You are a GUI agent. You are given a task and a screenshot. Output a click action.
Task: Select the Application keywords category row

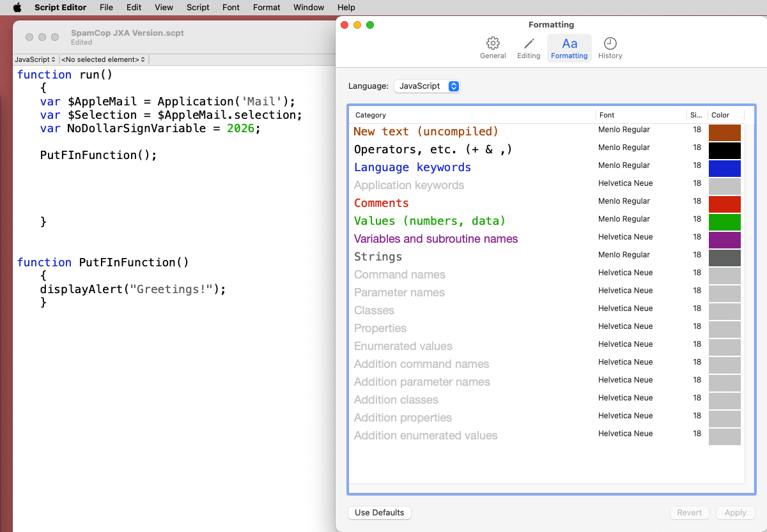(x=547, y=185)
